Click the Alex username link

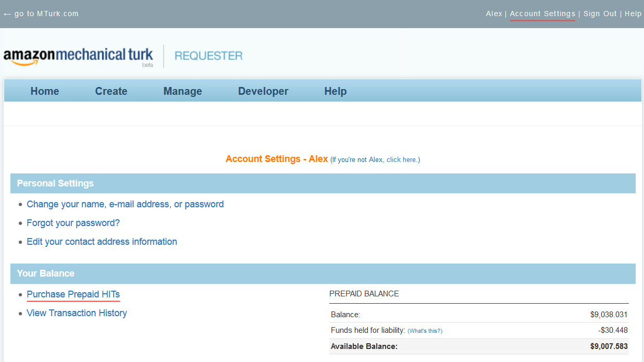coord(494,14)
